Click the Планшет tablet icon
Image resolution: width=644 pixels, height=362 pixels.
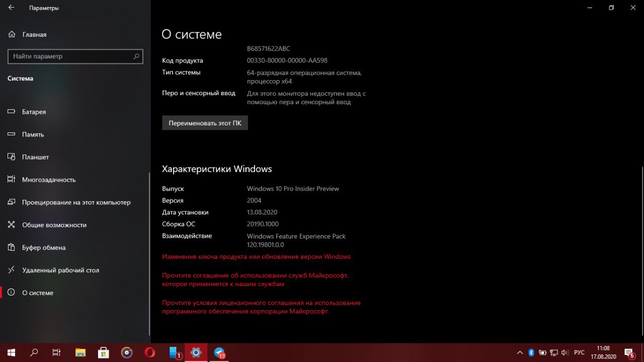coord(12,157)
